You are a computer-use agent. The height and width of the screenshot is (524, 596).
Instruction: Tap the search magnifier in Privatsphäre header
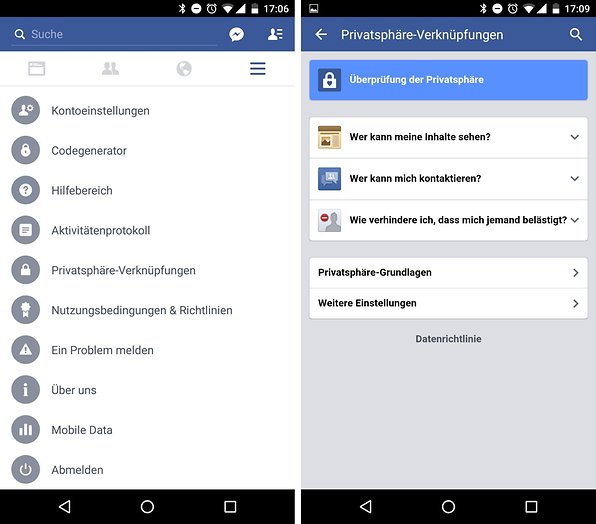[575, 34]
